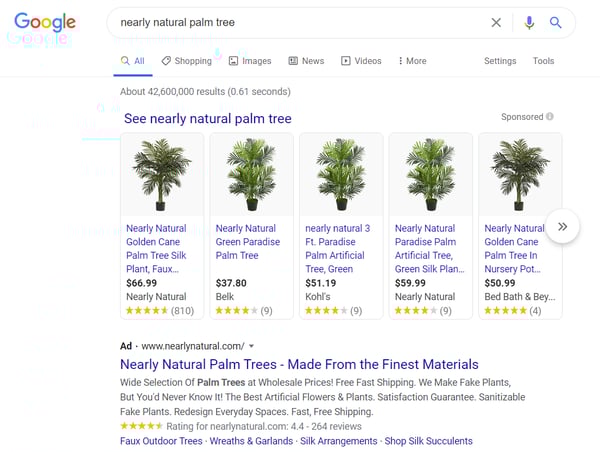The width and height of the screenshot is (600, 452).
Task: Switch to the Shopping tab
Action: [186, 61]
